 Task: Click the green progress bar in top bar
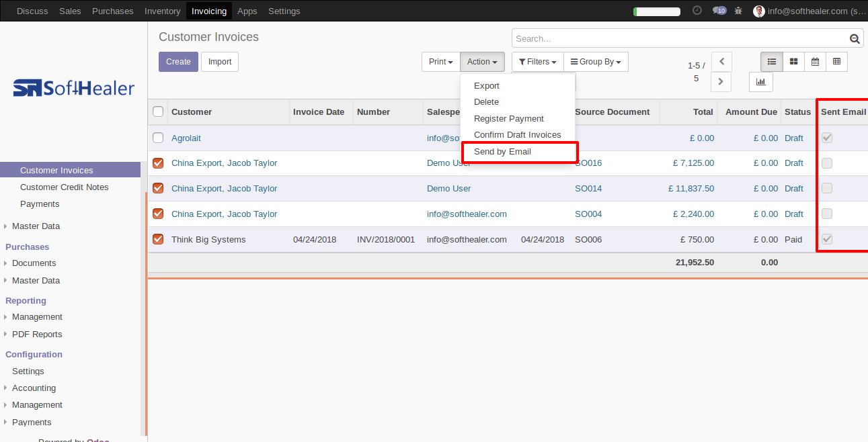coord(657,11)
